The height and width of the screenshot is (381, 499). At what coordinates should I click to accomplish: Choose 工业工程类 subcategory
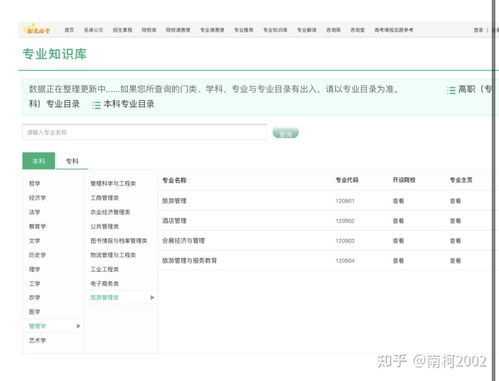[x=105, y=269]
